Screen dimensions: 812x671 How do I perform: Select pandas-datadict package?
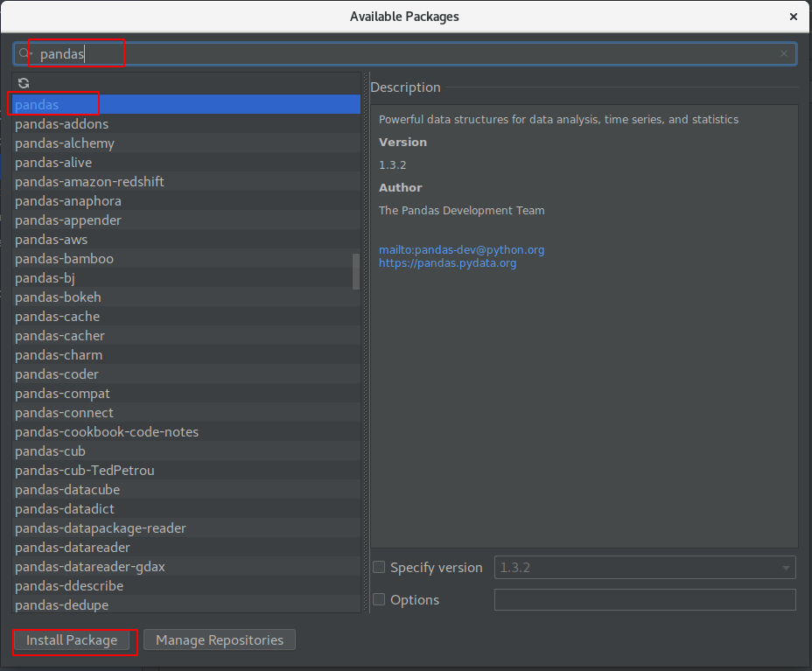(186, 508)
